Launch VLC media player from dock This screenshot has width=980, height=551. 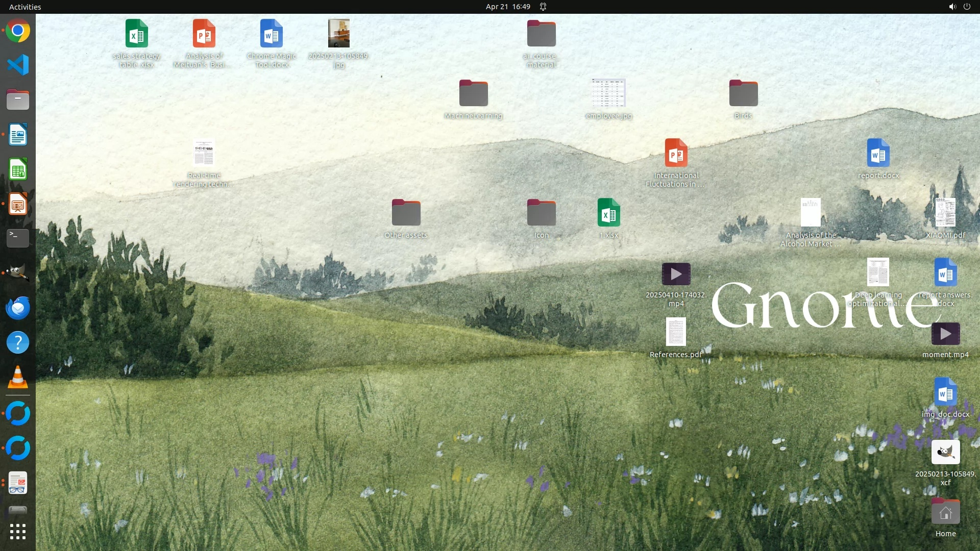18,378
